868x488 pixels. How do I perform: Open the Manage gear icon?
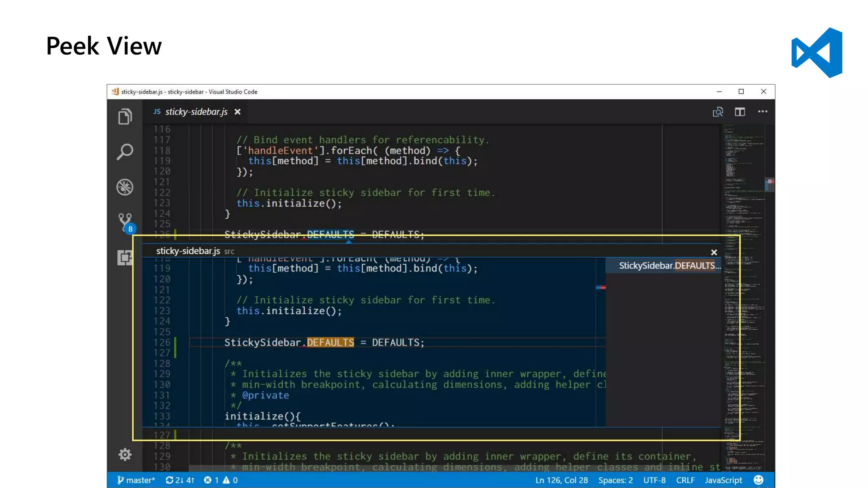tap(125, 455)
